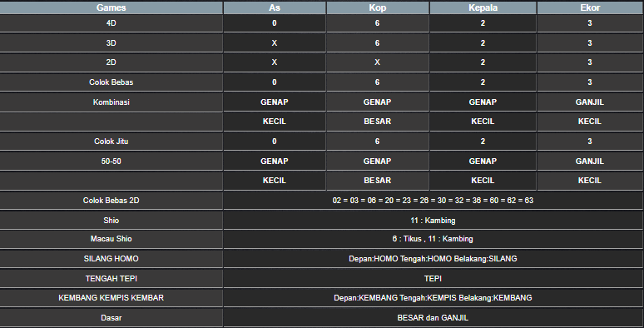Click 'Depan:KEMBANG Tengah:KEMPIS Belakang:KEMBANG' value

pyautogui.click(x=433, y=297)
